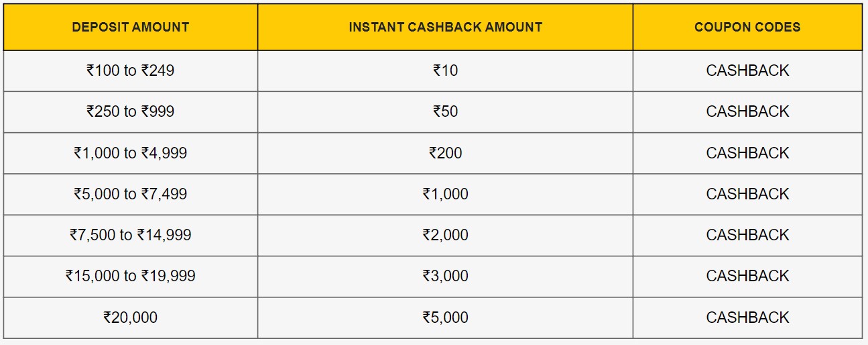Click the ₹5,000 cashback amount cell
868x345 pixels.
tap(445, 318)
